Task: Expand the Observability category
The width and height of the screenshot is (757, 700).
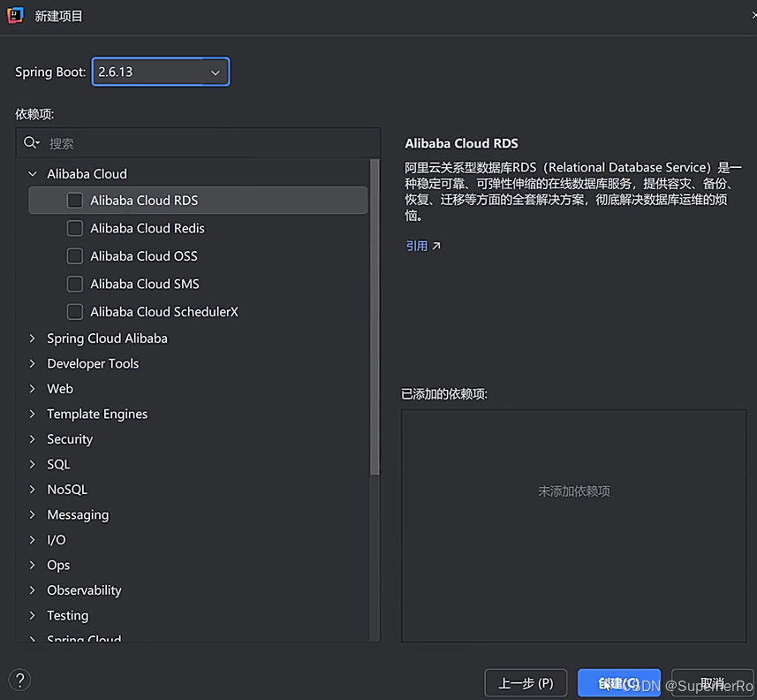Action: coord(33,590)
